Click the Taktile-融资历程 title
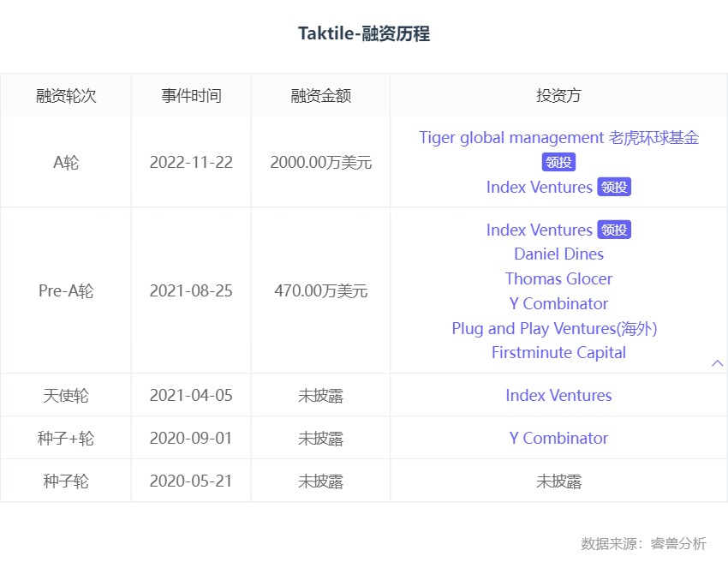Screen dimensions: 728x580 tap(364, 33)
